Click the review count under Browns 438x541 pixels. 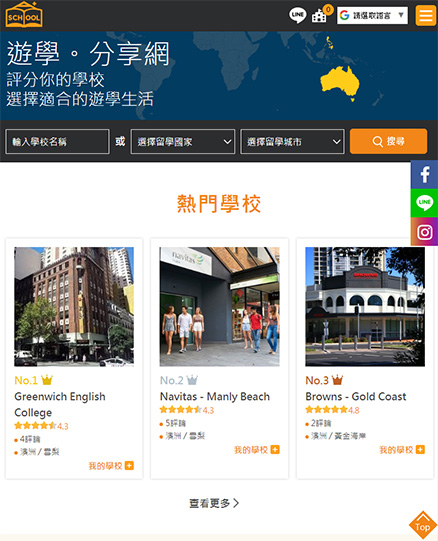point(321,423)
